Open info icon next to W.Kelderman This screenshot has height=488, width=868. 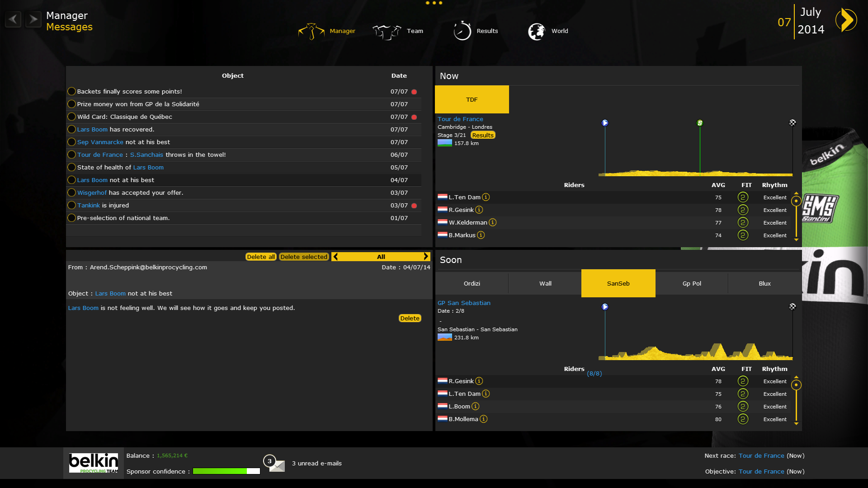pyautogui.click(x=493, y=222)
